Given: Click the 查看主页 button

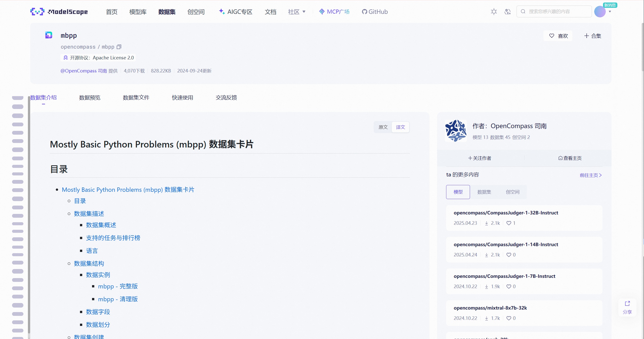Looking at the screenshot, I should coord(570,158).
